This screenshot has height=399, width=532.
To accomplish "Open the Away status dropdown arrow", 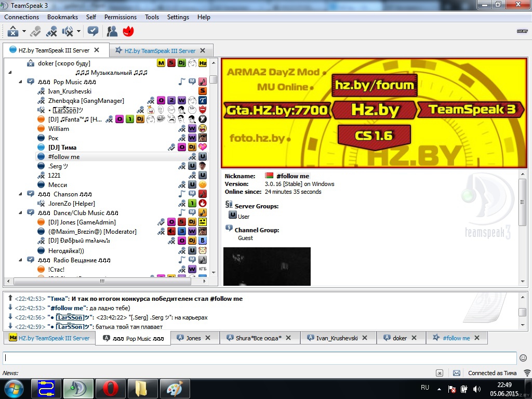I will pos(24,32).
